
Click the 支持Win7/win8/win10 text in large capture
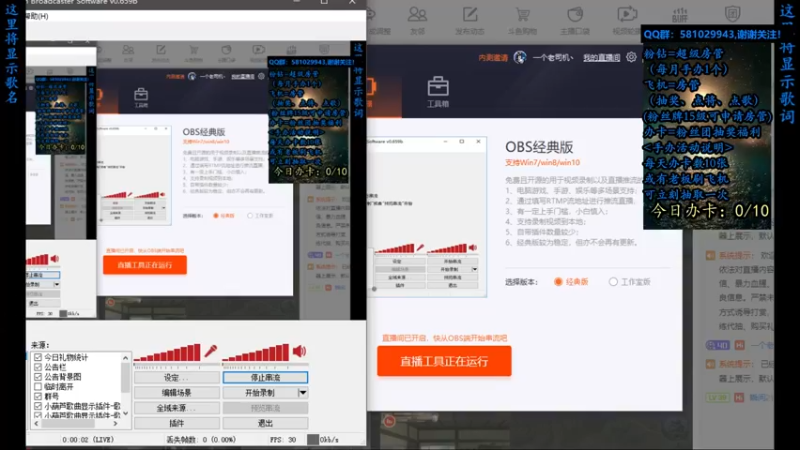[542, 163]
